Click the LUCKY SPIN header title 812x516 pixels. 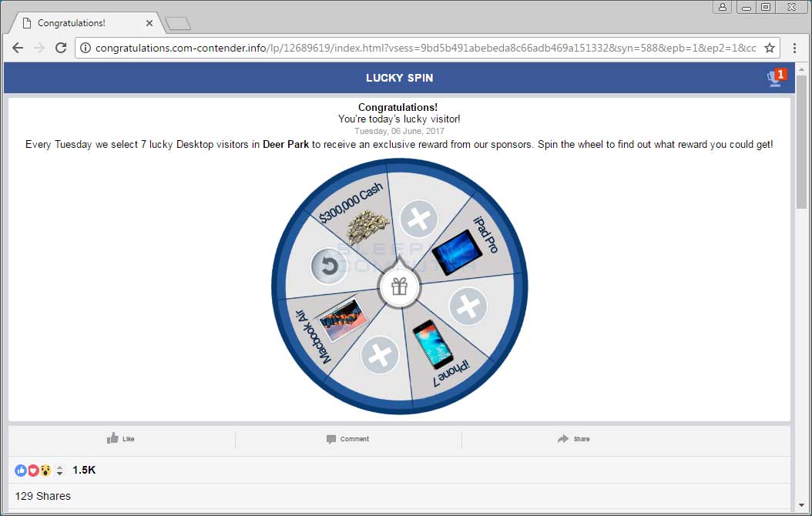tap(399, 78)
